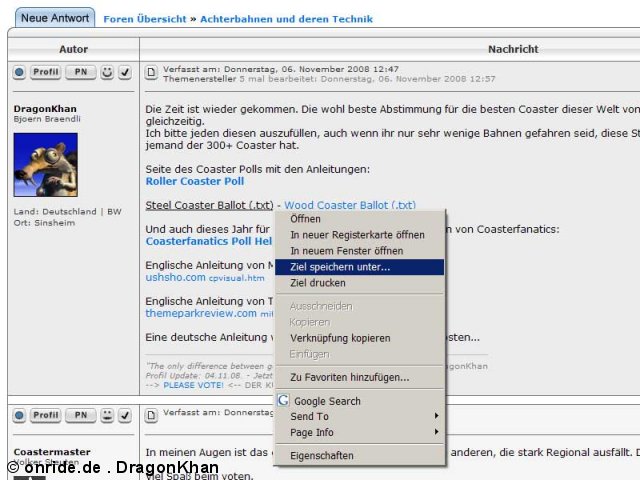Screen dimensions: 640x480
Task: Expand the Page Info submenu arrow
Action: click(436, 432)
